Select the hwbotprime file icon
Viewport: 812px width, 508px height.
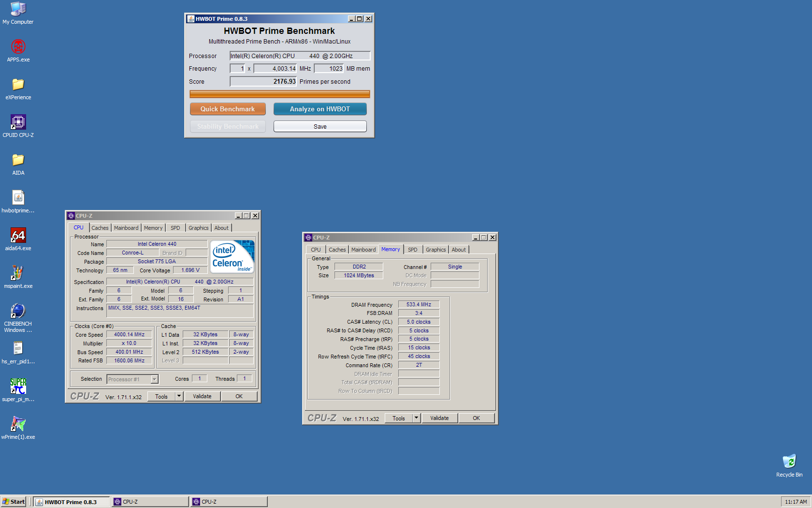click(x=18, y=202)
